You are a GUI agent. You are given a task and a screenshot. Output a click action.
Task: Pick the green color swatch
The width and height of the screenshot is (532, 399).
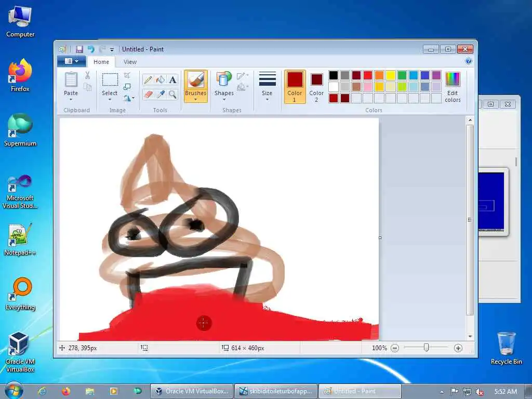(402, 75)
